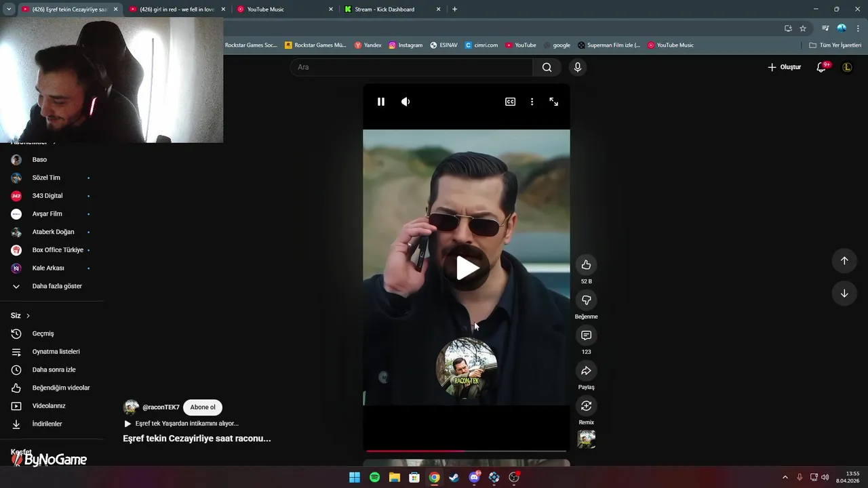The width and height of the screenshot is (868, 488).
Task: Subscribe with the Abone ol button
Action: pos(203,407)
